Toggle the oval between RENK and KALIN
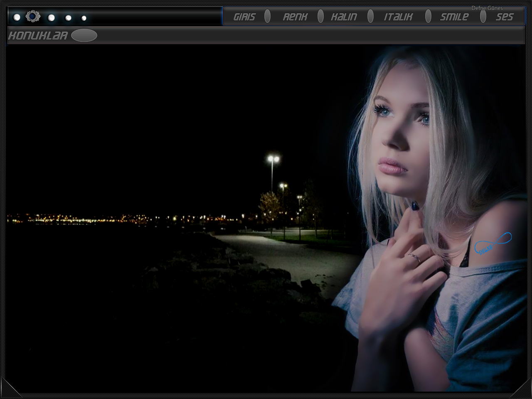 point(320,16)
